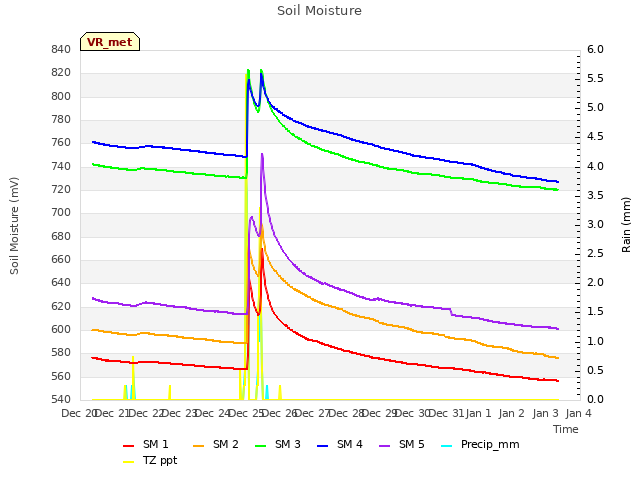
Task: Select the Precip_mm legend entry
Action: (480, 444)
